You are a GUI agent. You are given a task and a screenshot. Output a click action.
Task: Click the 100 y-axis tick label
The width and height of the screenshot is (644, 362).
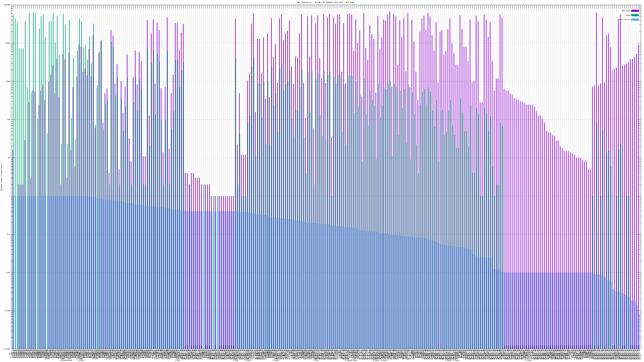click(x=8, y=120)
